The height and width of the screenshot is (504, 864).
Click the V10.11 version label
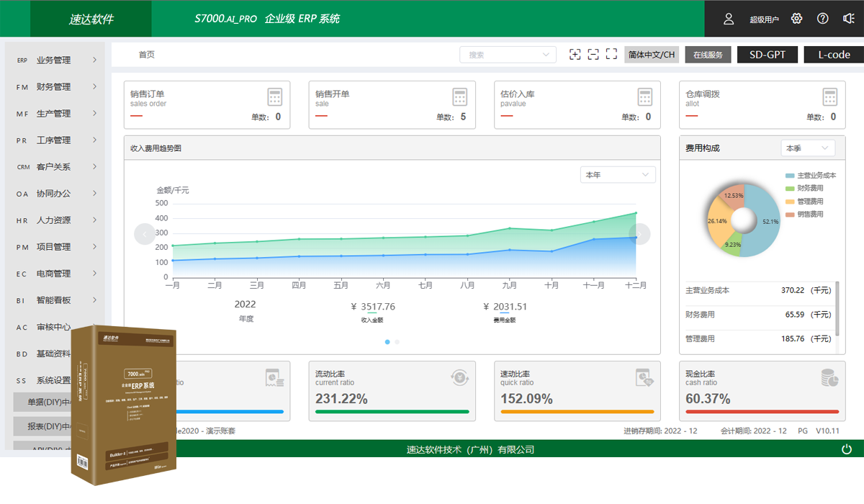827,431
